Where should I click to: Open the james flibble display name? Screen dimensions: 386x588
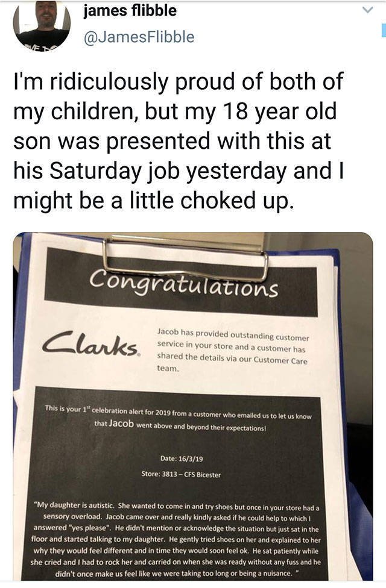[x=130, y=11]
